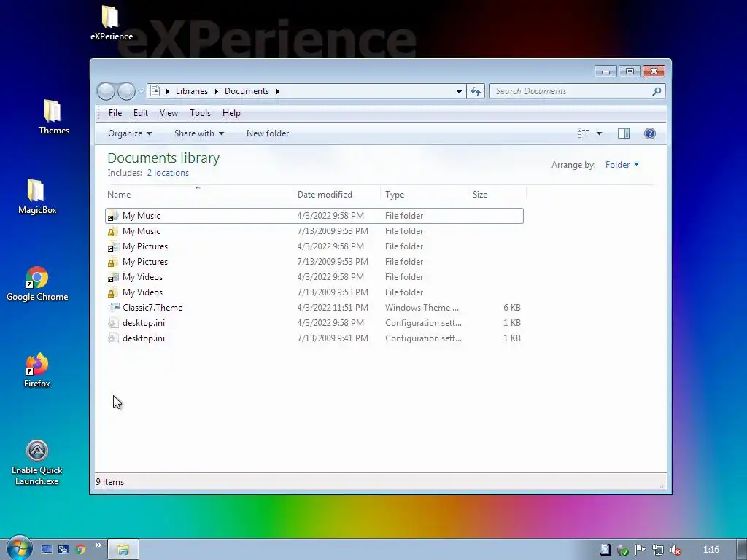Click the New folder button
The image size is (747, 560).
point(268,133)
